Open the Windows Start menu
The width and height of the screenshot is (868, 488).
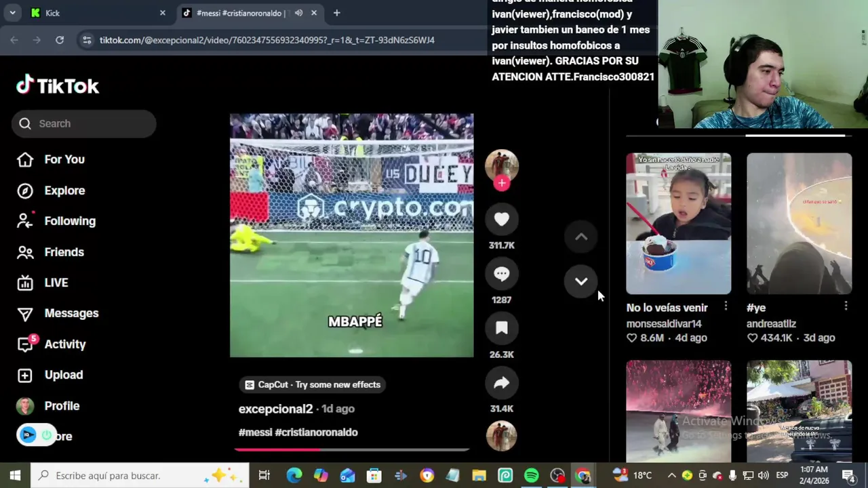[15, 475]
